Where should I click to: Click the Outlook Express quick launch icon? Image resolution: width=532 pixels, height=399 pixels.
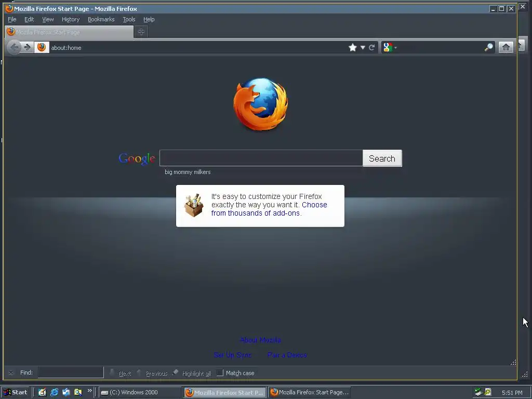66,392
